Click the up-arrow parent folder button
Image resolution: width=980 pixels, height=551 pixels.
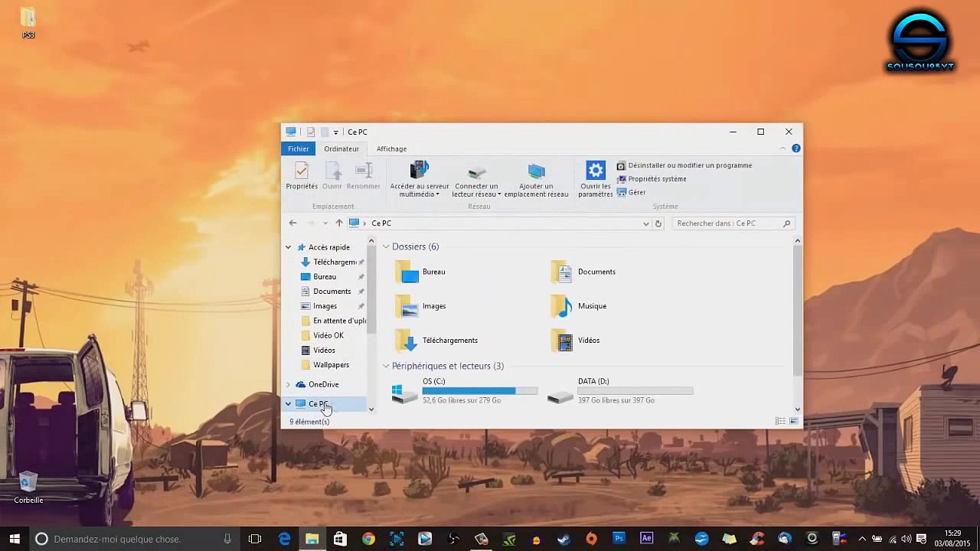tap(339, 223)
